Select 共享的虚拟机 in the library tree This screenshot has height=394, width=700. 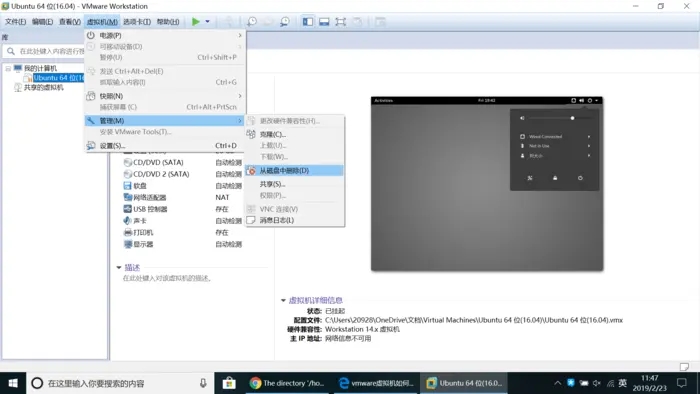click(43, 87)
